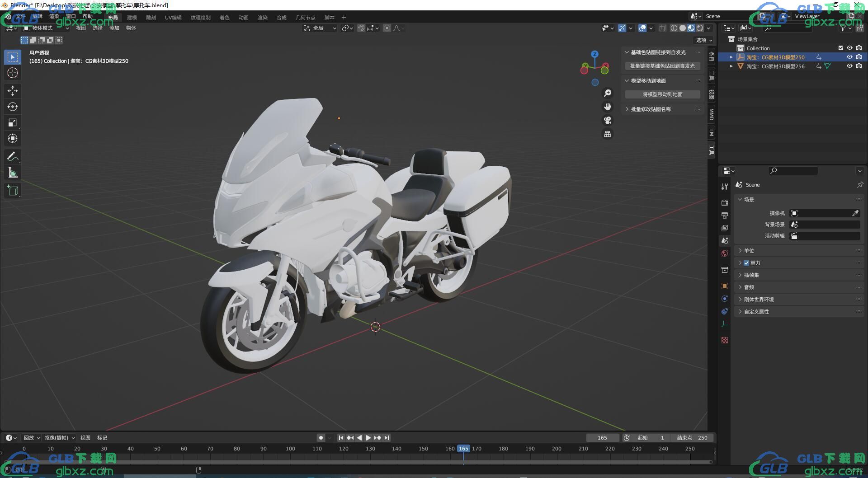Hide Collection in viewport via eye icon
The width and height of the screenshot is (868, 478).
849,48
